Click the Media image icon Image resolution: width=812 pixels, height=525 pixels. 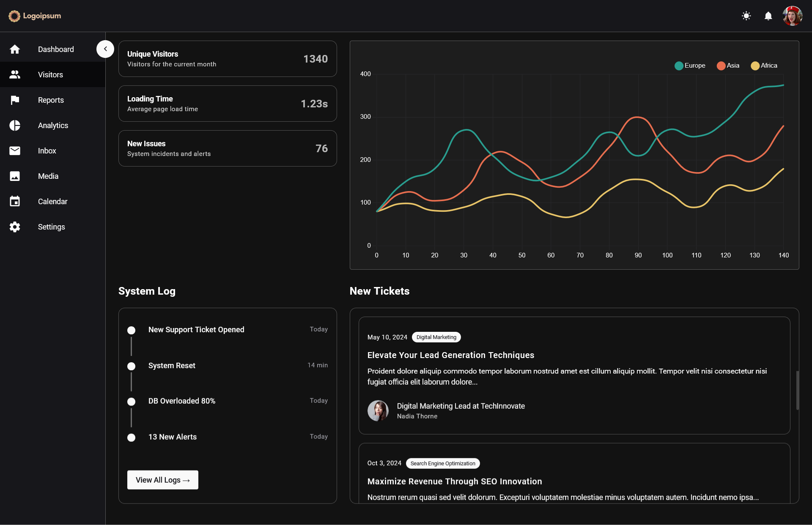[x=15, y=176]
